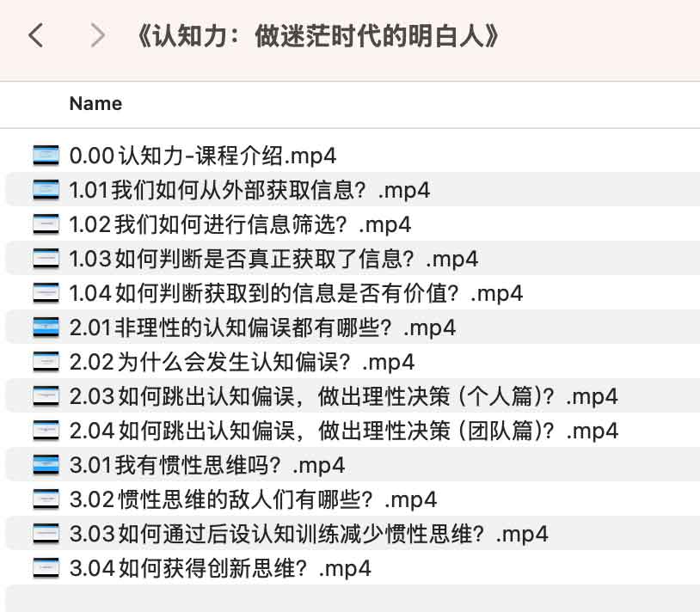Click the forward navigation arrow
The width and height of the screenshot is (700, 612).
point(97,34)
